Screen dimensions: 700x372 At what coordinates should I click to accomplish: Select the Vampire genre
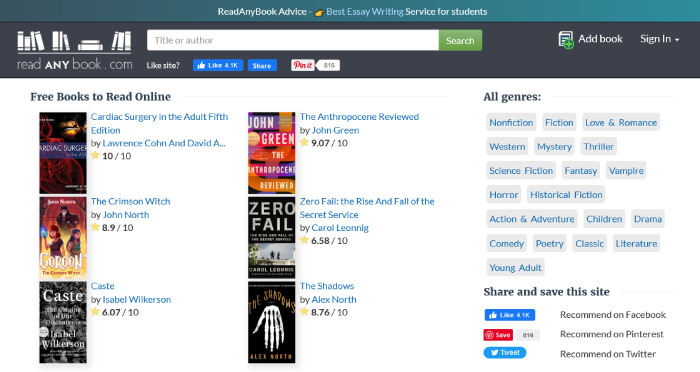[626, 171]
